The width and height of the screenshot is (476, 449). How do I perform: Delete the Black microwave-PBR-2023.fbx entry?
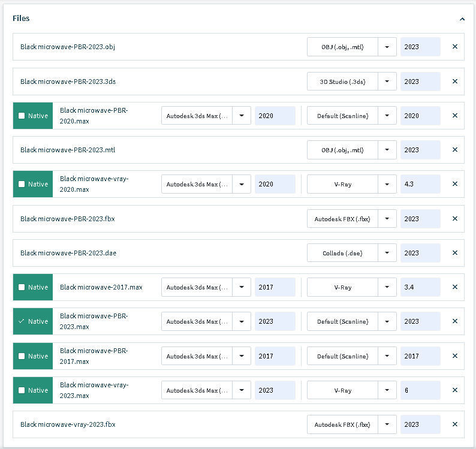pos(454,219)
